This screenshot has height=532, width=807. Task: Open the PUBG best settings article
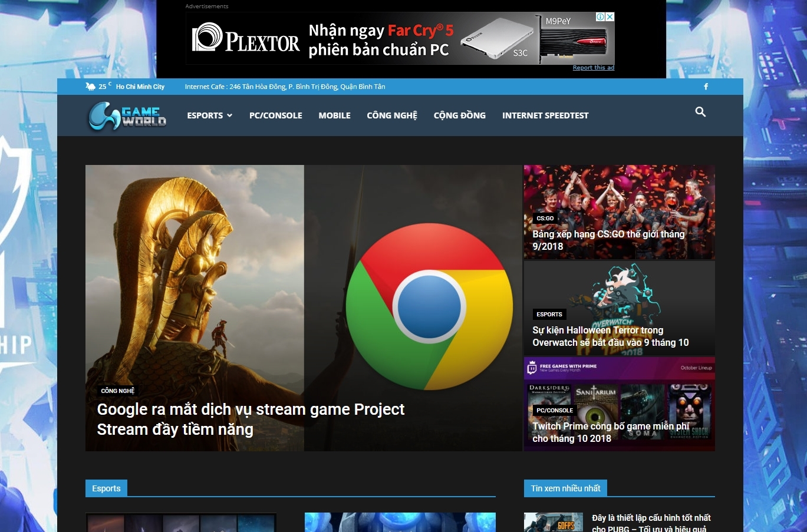(651, 523)
